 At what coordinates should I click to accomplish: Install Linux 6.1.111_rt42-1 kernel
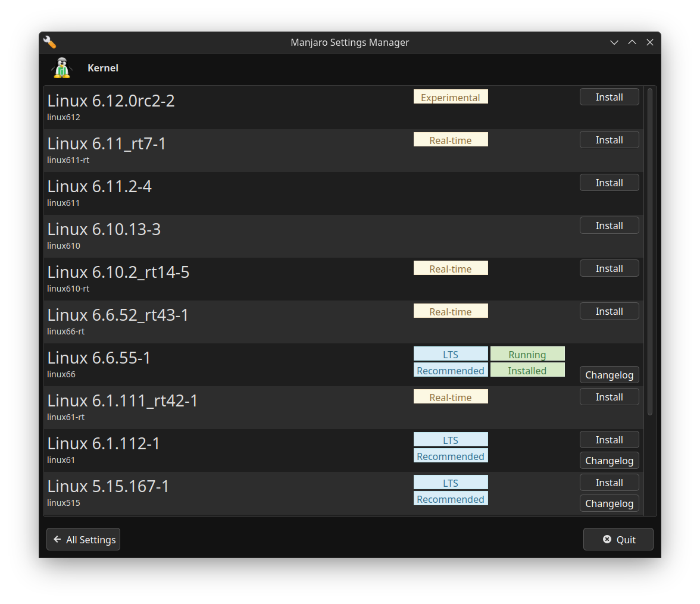coord(609,397)
